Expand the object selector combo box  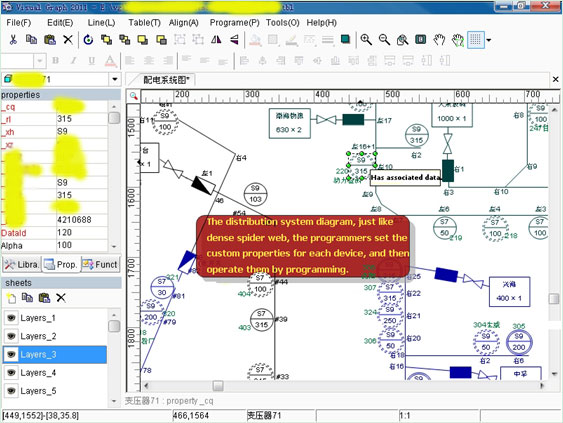coord(115,79)
